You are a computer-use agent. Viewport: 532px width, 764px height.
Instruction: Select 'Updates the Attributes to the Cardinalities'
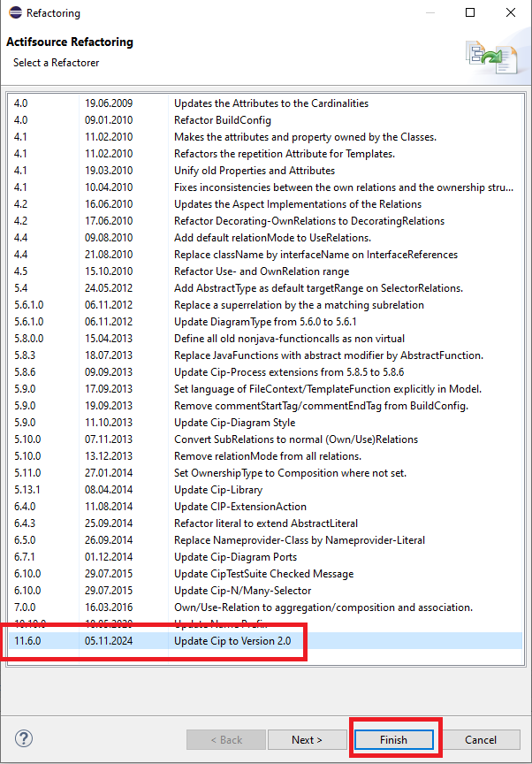[270, 103]
